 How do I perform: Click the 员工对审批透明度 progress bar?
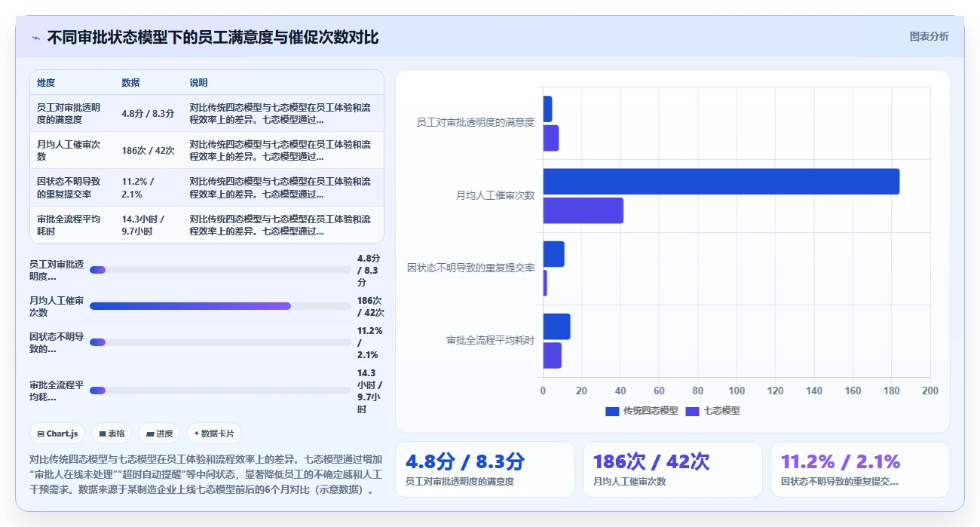(x=220, y=270)
